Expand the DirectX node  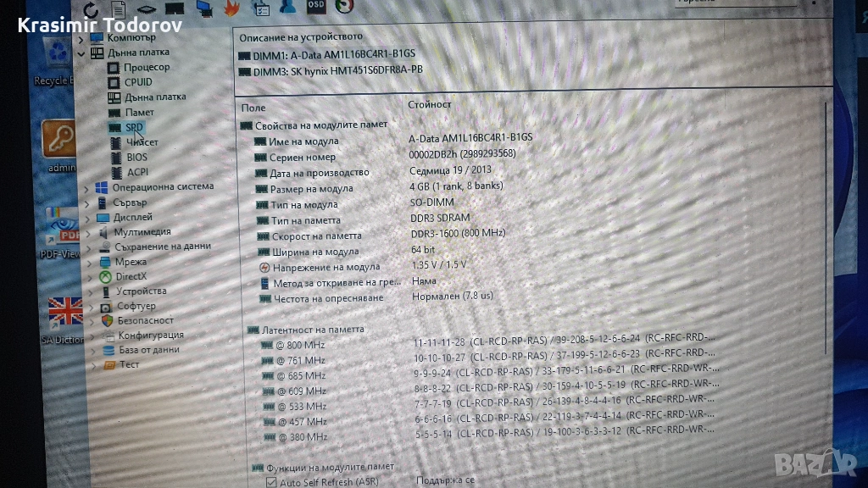[x=90, y=278]
